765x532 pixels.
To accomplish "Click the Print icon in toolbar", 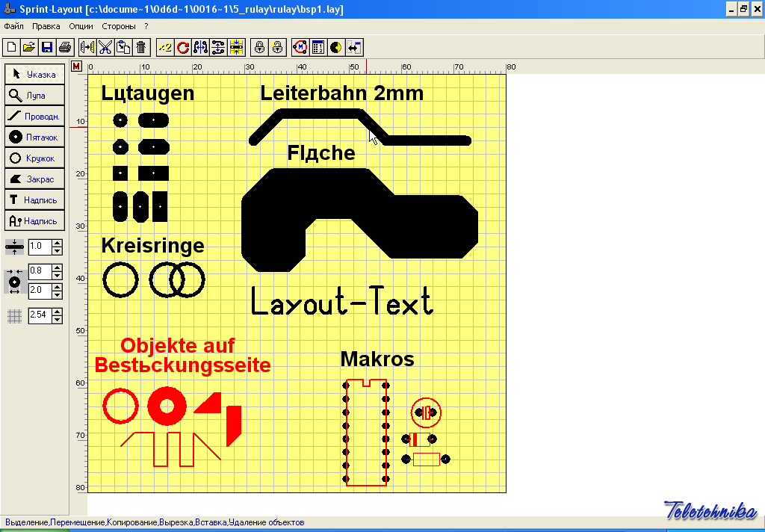I will point(65,47).
